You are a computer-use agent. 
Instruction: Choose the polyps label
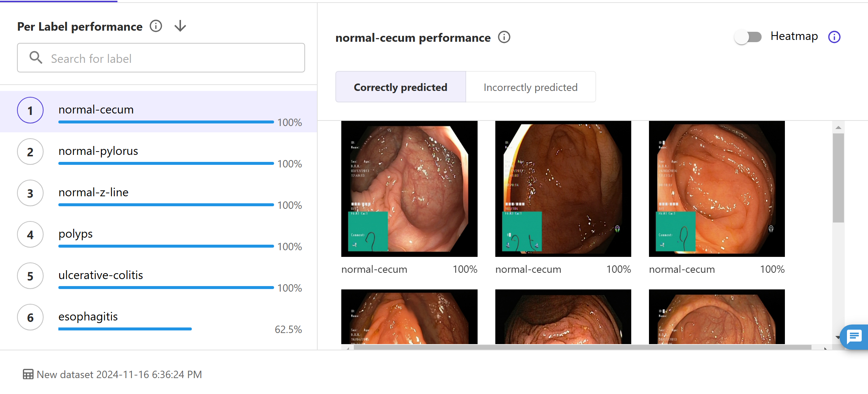tap(159, 235)
